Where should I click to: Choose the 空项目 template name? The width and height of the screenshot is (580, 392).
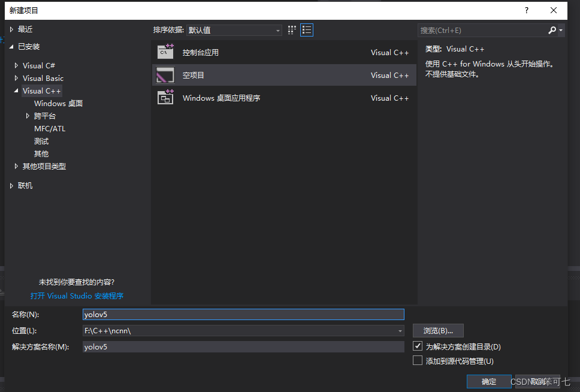(193, 75)
